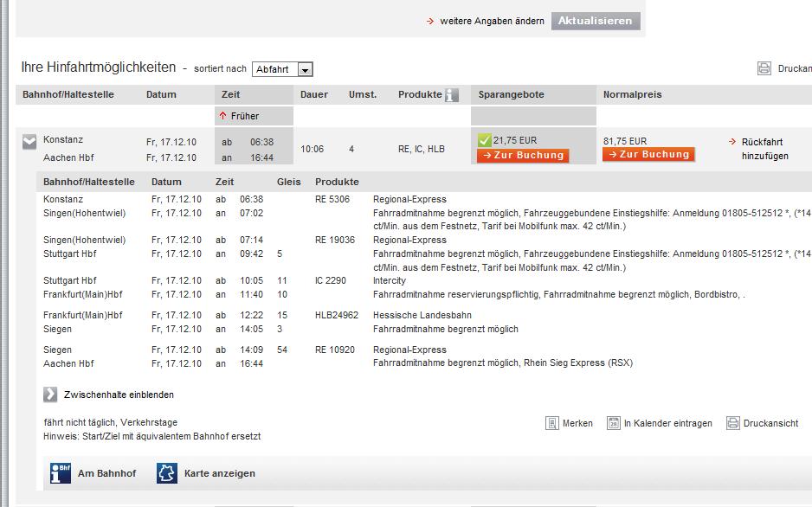Expand Zwischenhalte einblenden arrow

(x=50, y=395)
